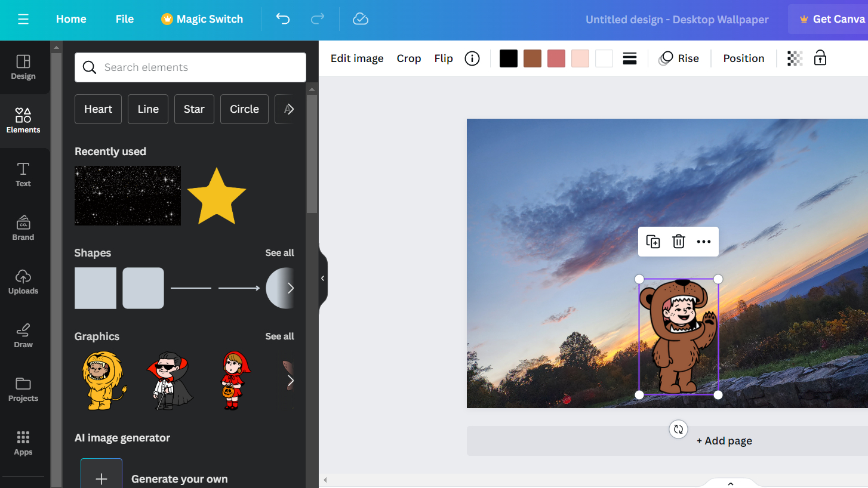Open the Brand sidebar panel
Viewport: 868px width, 488px height.
(x=23, y=228)
